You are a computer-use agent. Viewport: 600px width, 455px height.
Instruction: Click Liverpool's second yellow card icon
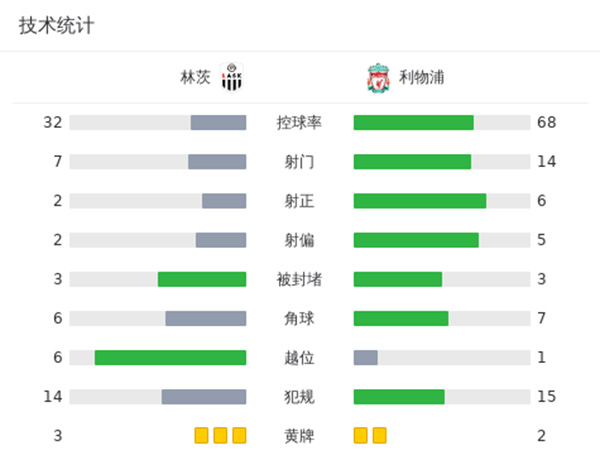tap(379, 435)
